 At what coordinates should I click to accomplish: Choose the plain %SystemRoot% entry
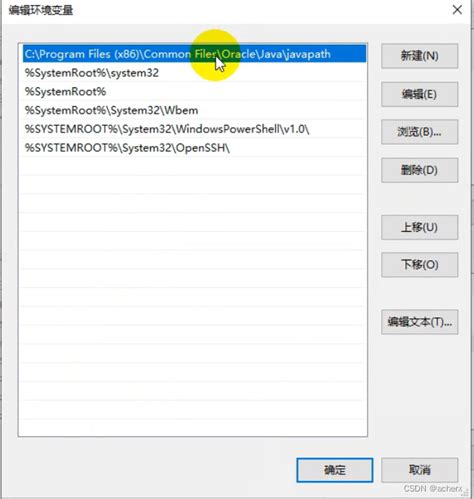tap(194, 91)
